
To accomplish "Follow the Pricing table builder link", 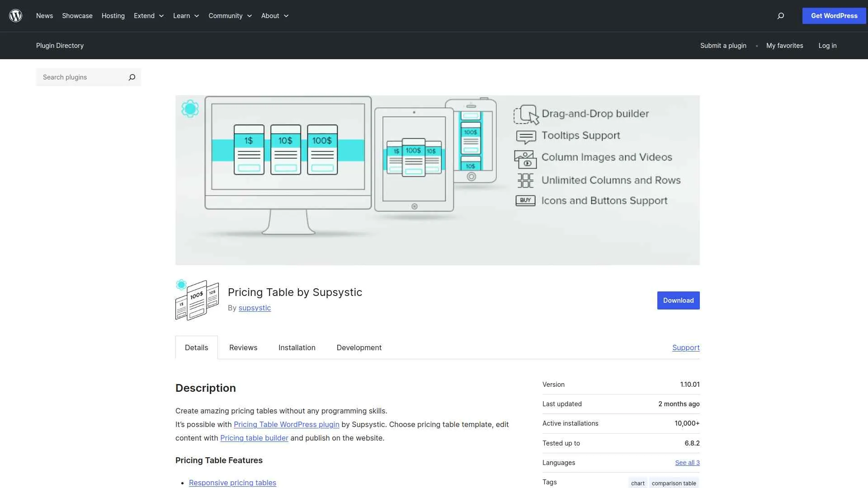I will click(254, 437).
